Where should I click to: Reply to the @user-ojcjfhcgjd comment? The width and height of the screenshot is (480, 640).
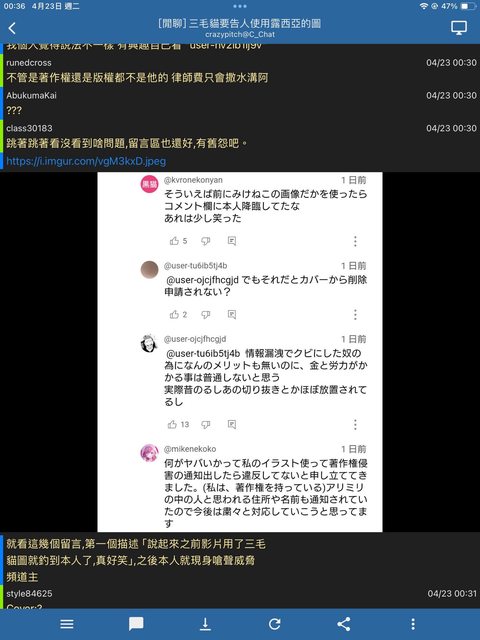click(232, 424)
